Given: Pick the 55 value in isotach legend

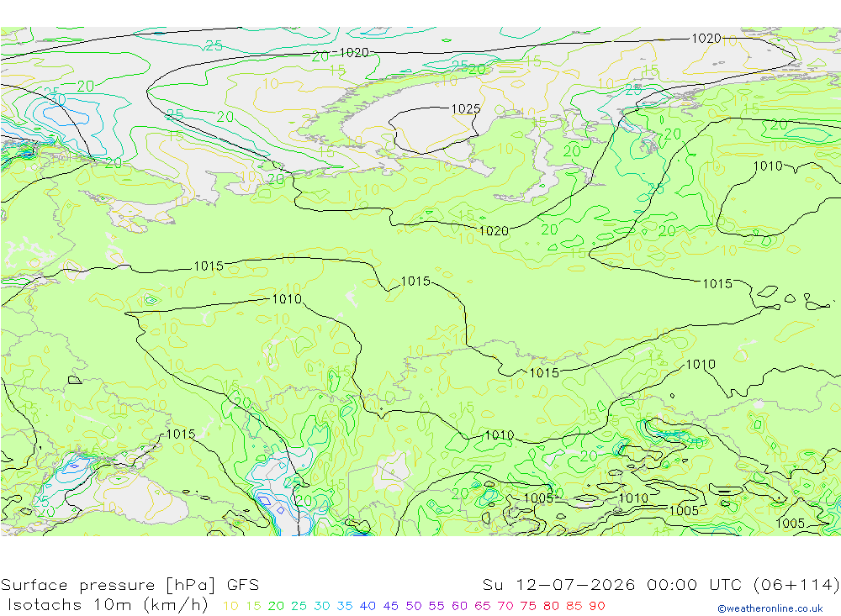Looking at the screenshot, I should [x=436, y=606].
